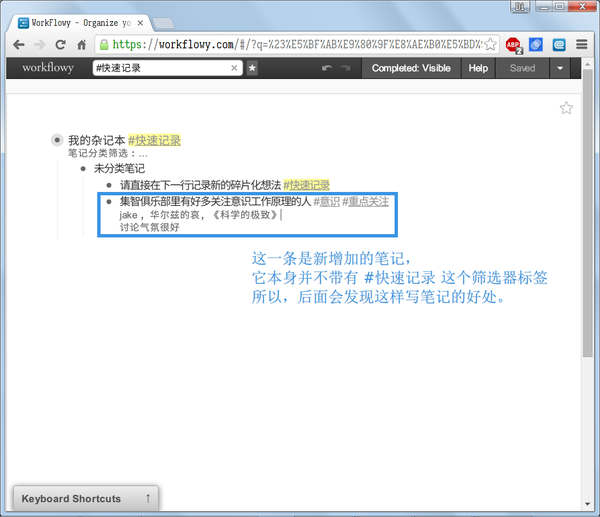
Task: Click the vertical scrollbar thumb
Action: 588,212
